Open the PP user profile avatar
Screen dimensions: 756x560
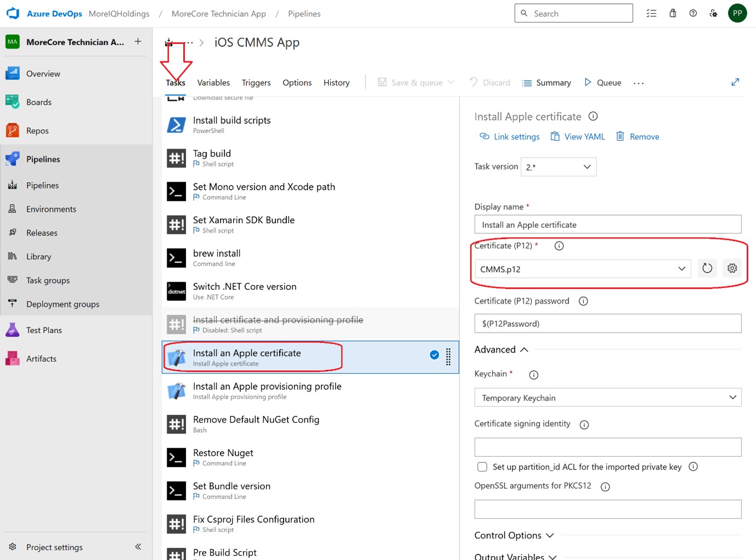pyautogui.click(x=737, y=12)
